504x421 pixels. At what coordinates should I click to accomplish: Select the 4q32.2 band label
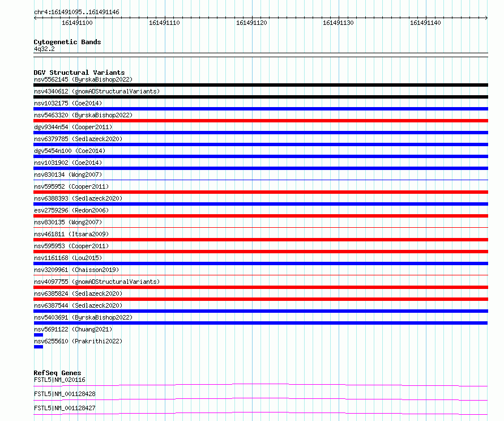(44, 49)
